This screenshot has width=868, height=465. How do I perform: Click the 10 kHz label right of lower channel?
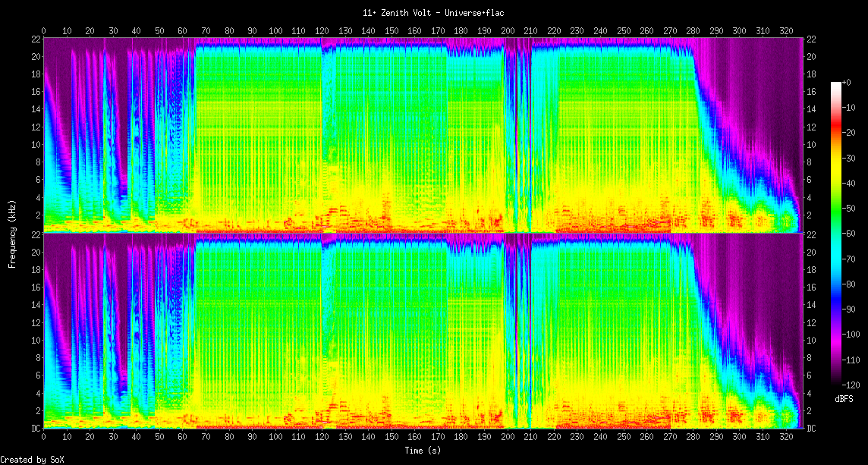[811, 340]
